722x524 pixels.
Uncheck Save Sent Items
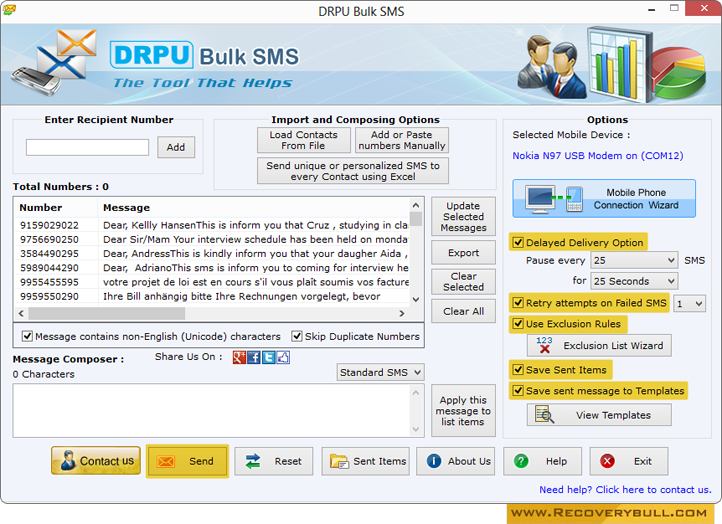click(518, 370)
